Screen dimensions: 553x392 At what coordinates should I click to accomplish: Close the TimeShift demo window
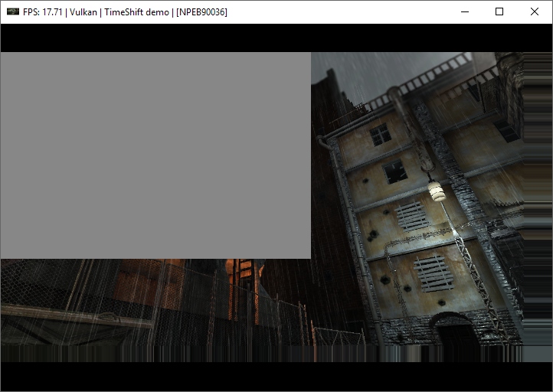click(535, 11)
